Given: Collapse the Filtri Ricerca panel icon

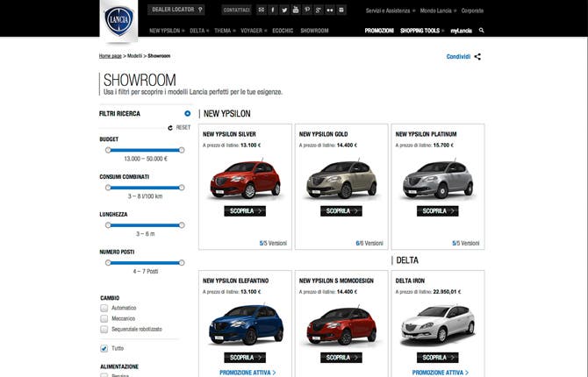Looking at the screenshot, I should click(187, 113).
